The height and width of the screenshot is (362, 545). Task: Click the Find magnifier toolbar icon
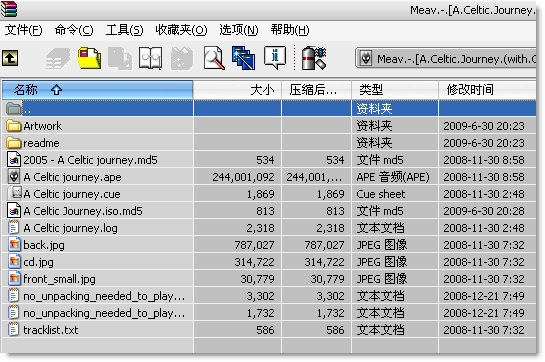(214, 58)
